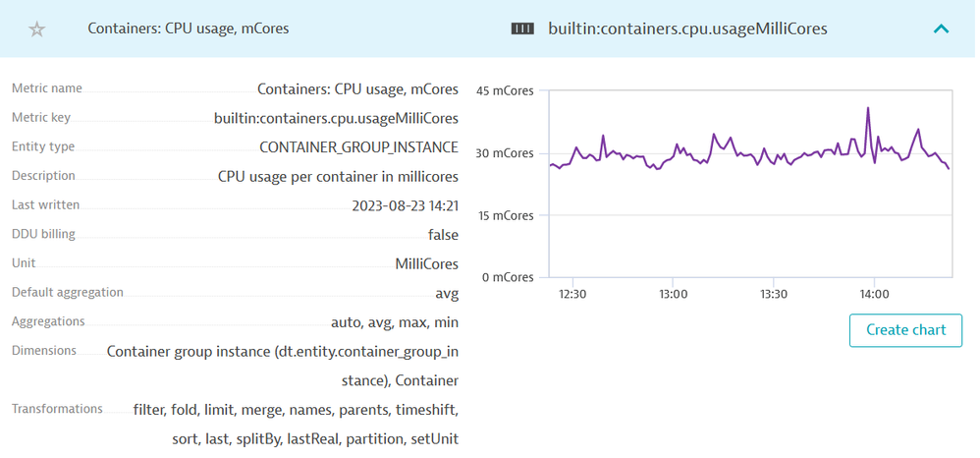Click the 12:30 label on the time axis
Viewport: 980px width, 458px height.
(x=572, y=294)
